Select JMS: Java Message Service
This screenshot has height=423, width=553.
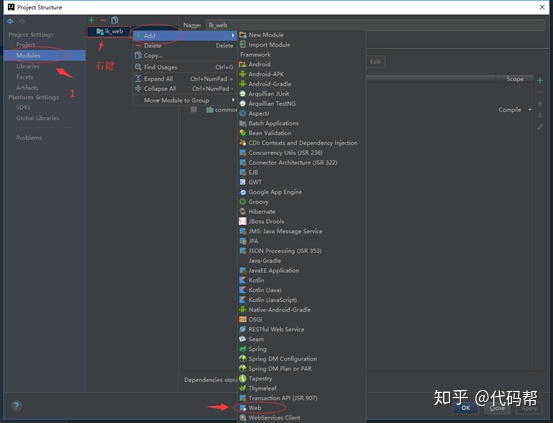[x=302, y=231]
